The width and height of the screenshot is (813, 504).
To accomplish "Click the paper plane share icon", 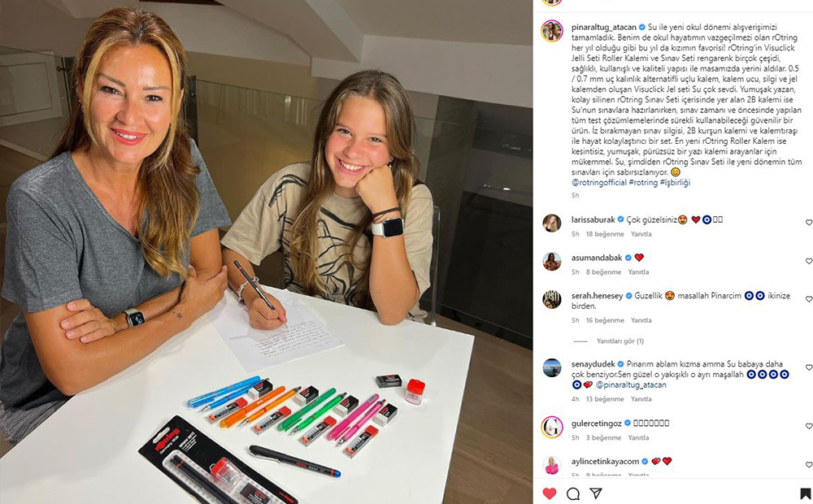I will coord(596,493).
